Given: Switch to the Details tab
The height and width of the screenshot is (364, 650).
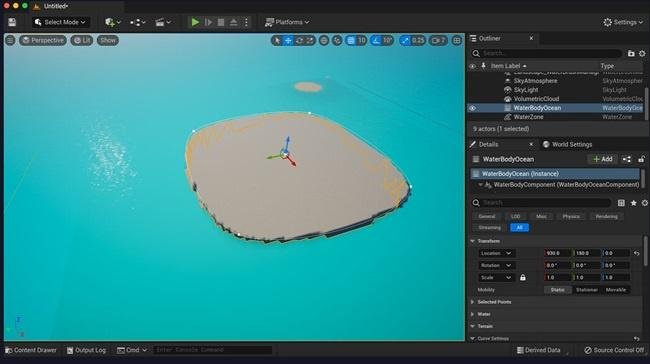Looking at the screenshot, I should (x=488, y=144).
